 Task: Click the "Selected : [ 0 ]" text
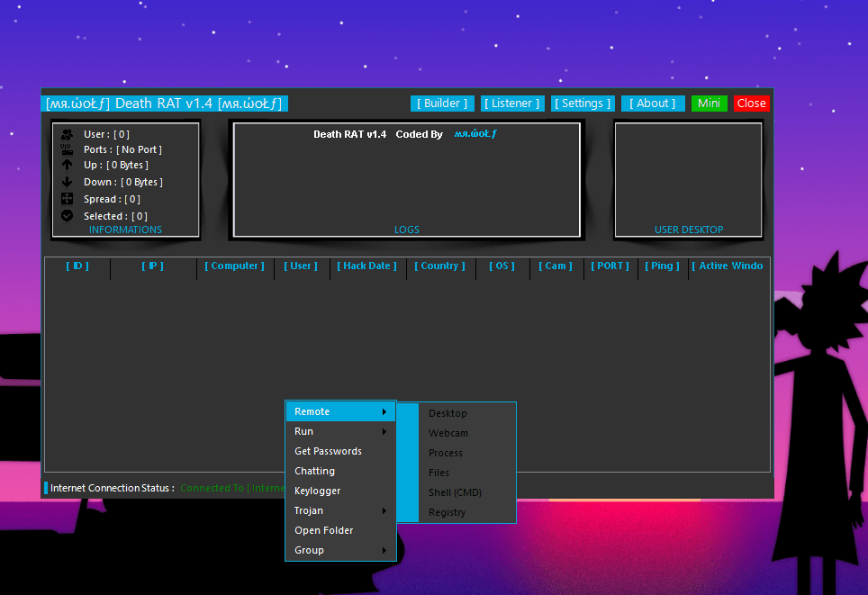115,216
